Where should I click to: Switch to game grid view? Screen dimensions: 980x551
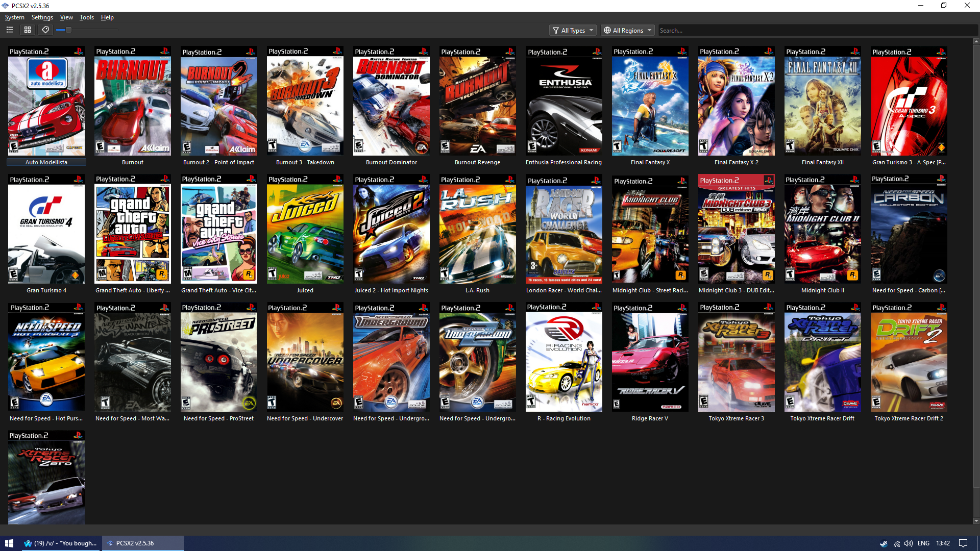[x=28, y=30]
